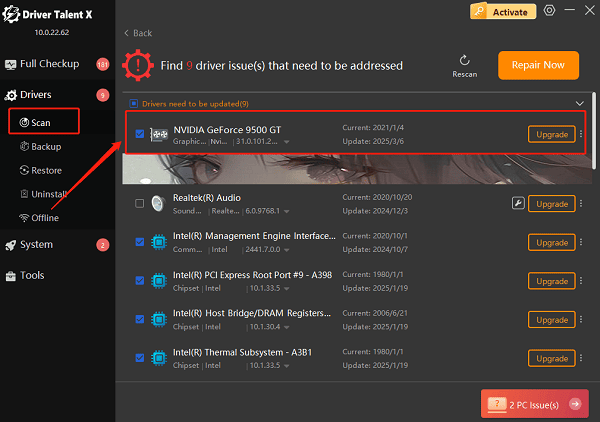Click the Host Bridge/DRAM chip icon
Screen dimensions: 600x422
pyautogui.click(x=159, y=319)
